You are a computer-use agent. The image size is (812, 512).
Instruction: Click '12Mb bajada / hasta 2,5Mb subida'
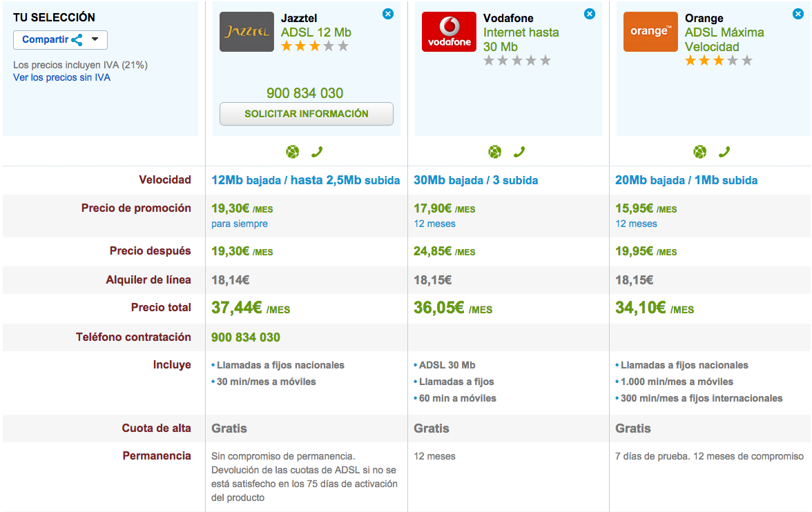pos(305,180)
